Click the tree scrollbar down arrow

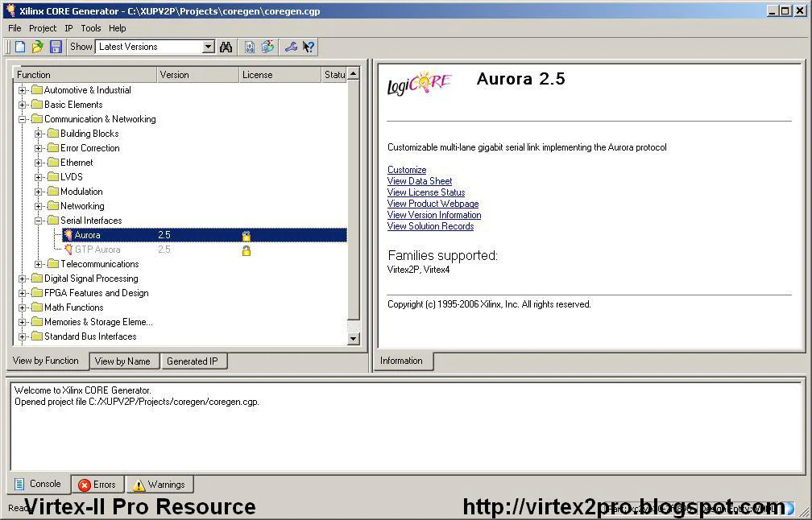pyautogui.click(x=353, y=339)
